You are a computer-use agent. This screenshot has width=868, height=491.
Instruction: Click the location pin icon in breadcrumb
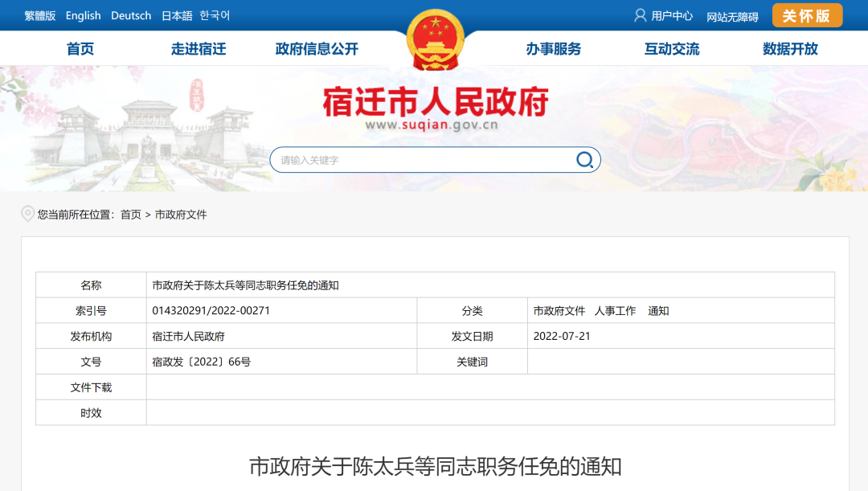(x=27, y=215)
